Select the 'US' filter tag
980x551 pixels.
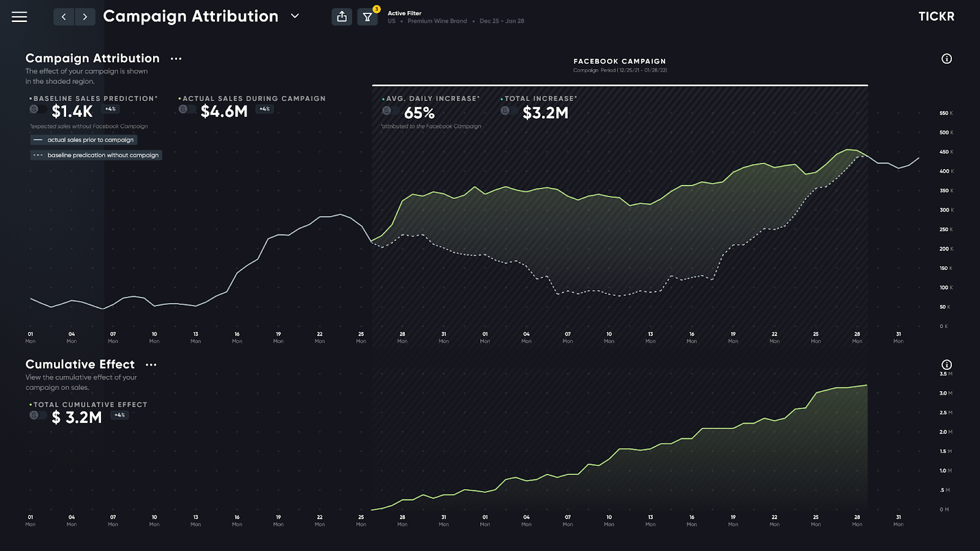click(x=391, y=21)
